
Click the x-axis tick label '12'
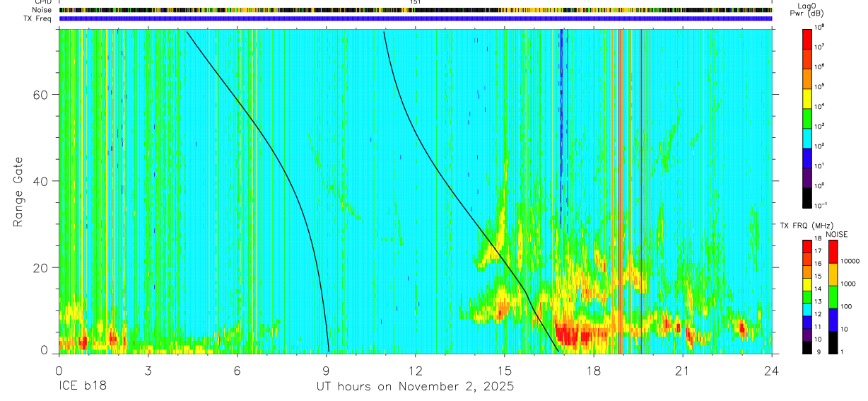point(416,371)
